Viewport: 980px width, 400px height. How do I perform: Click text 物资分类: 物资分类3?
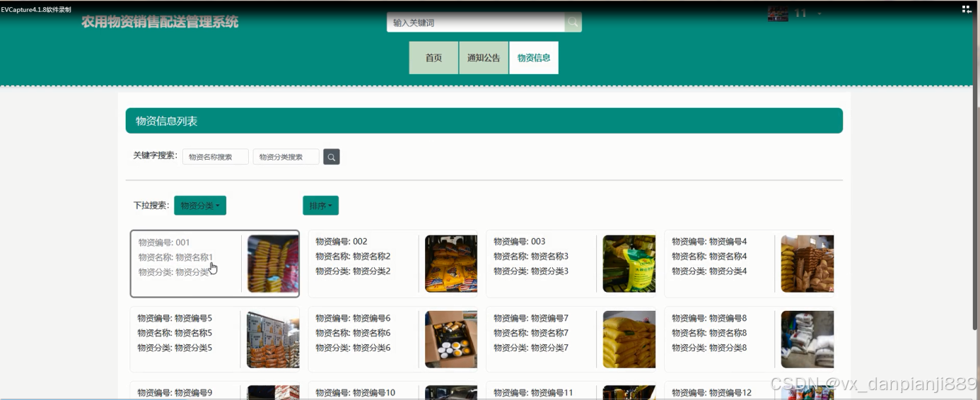click(531, 271)
